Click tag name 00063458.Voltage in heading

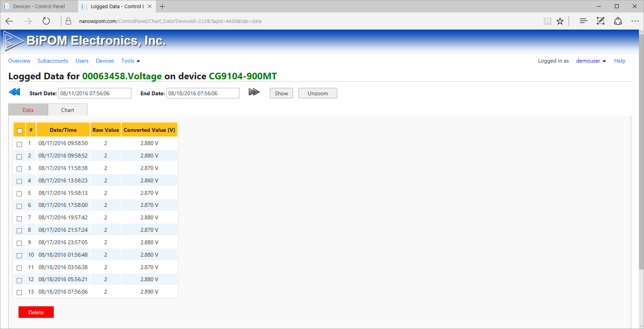tap(122, 76)
